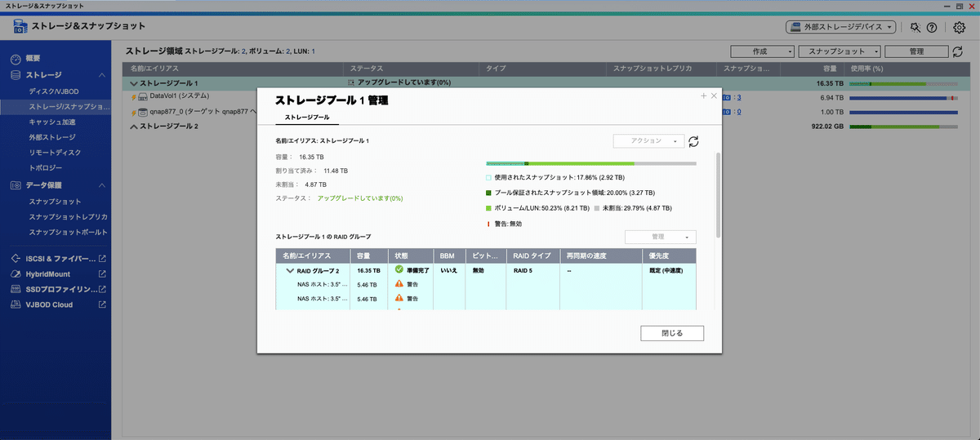980x440 pixels.
Task: Open the 概要 overview gauge icon in sidebar
Action: [x=16, y=59]
